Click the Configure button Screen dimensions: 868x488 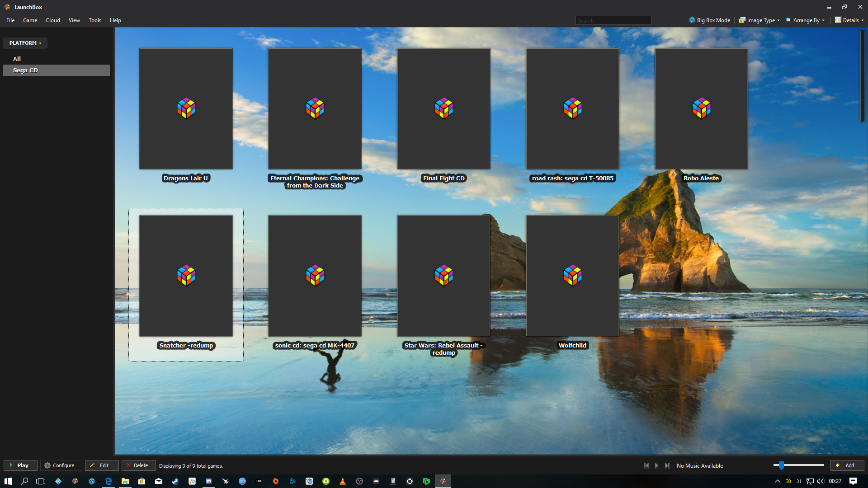(x=61, y=465)
